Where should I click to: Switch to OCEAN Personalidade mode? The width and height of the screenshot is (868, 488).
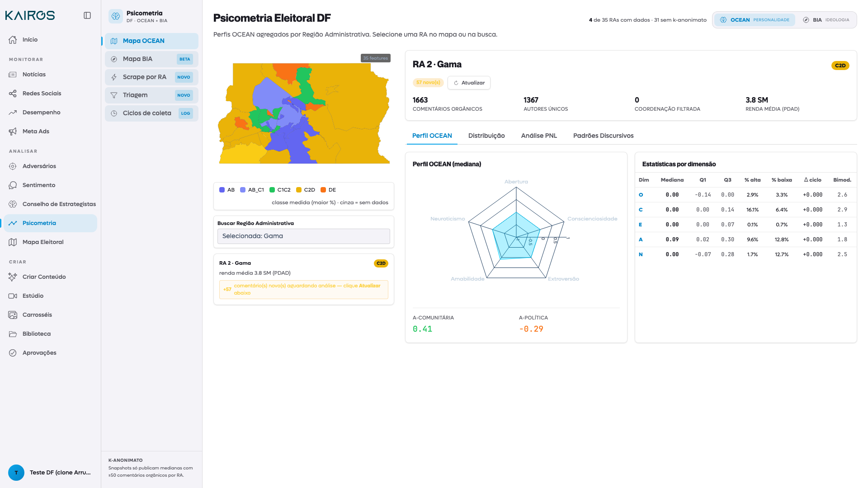pyautogui.click(x=755, y=20)
